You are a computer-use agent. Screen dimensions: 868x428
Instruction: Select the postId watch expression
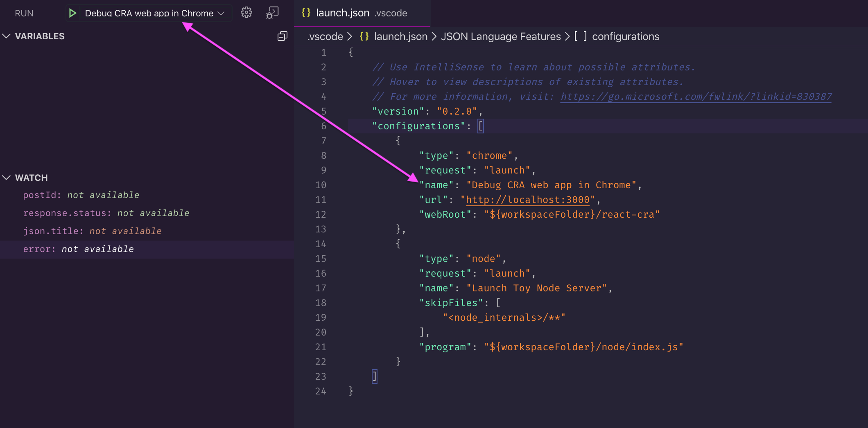(x=81, y=195)
